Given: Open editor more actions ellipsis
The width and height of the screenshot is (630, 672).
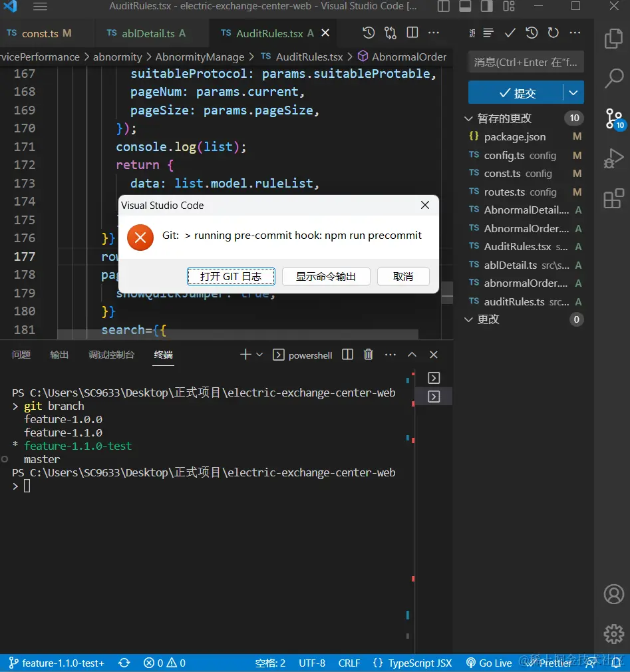Looking at the screenshot, I should pyautogui.click(x=434, y=33).
